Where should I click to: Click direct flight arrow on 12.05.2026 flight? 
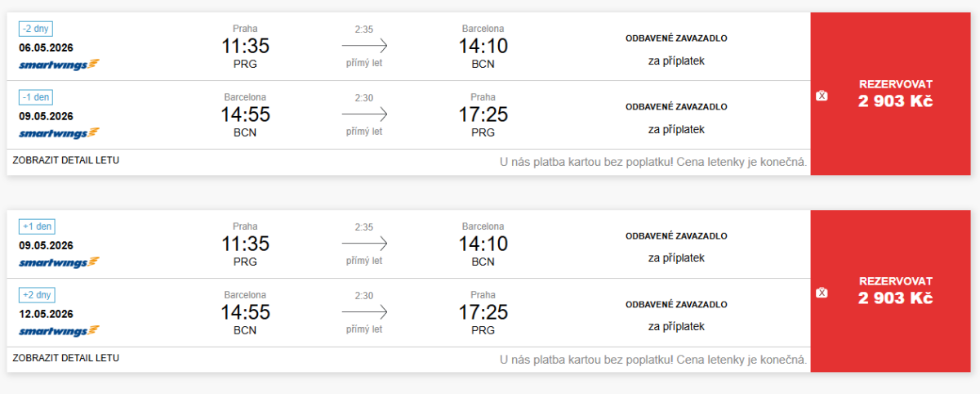364,312
